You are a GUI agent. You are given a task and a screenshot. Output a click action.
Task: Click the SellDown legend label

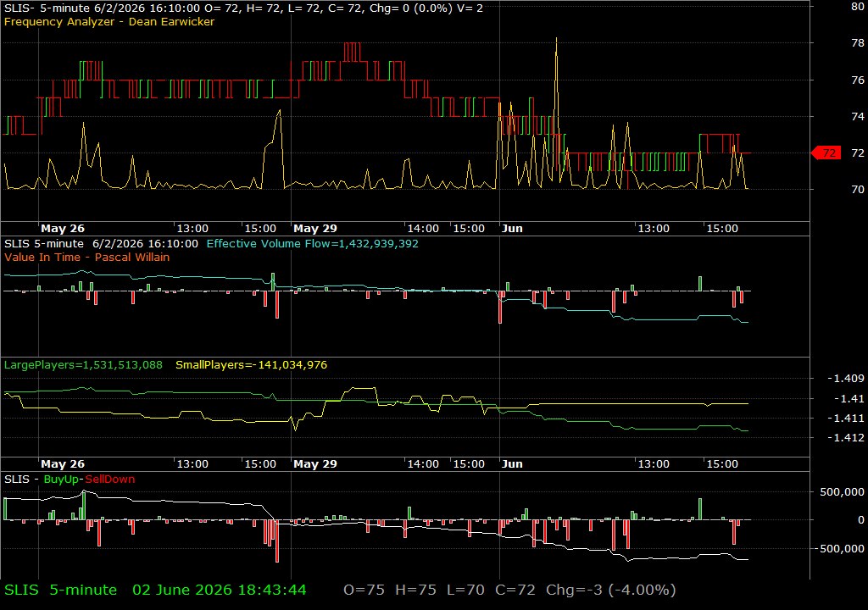[x=109, y=480]
